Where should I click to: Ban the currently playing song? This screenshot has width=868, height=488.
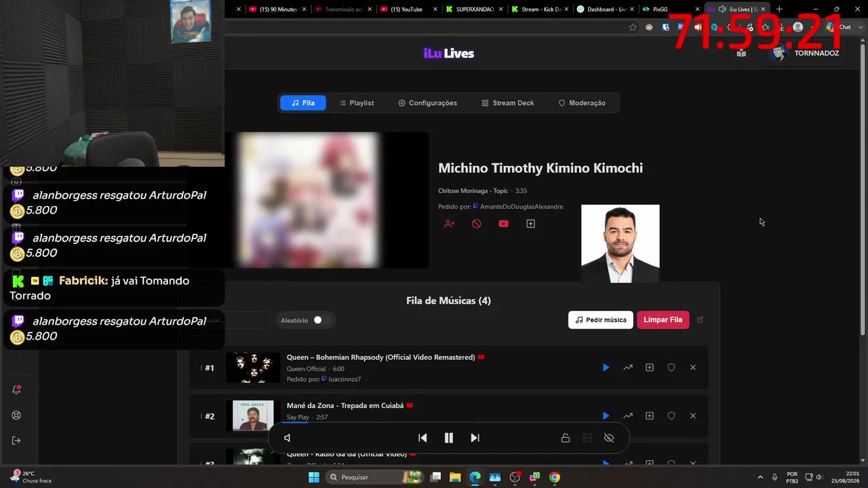(x=477, y=224)
